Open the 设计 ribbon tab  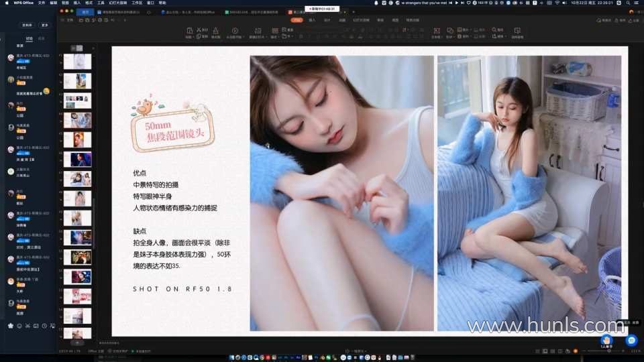[327, 19]
